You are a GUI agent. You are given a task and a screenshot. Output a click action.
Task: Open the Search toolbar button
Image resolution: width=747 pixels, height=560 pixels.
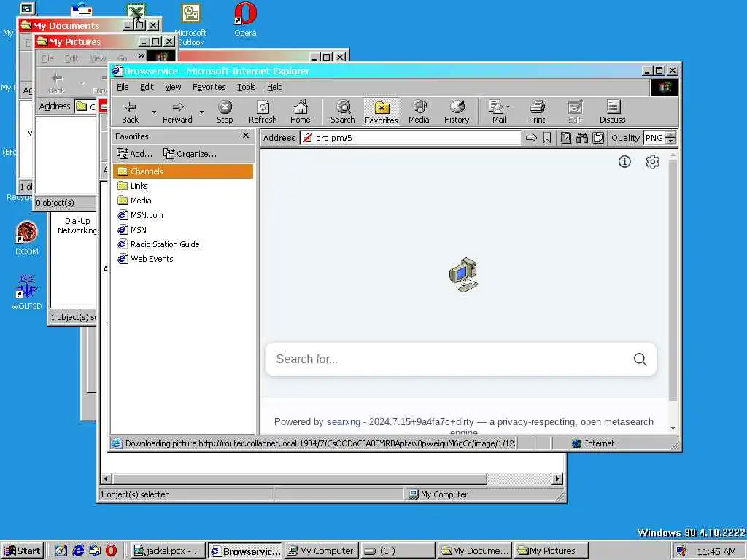343,112
